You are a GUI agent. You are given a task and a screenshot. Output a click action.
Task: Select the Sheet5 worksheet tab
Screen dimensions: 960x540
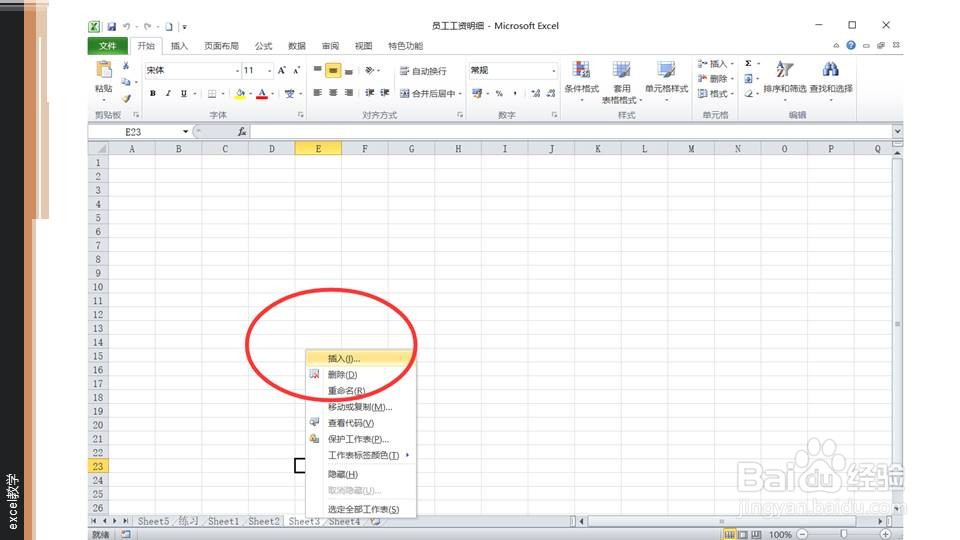click(153, 522)
